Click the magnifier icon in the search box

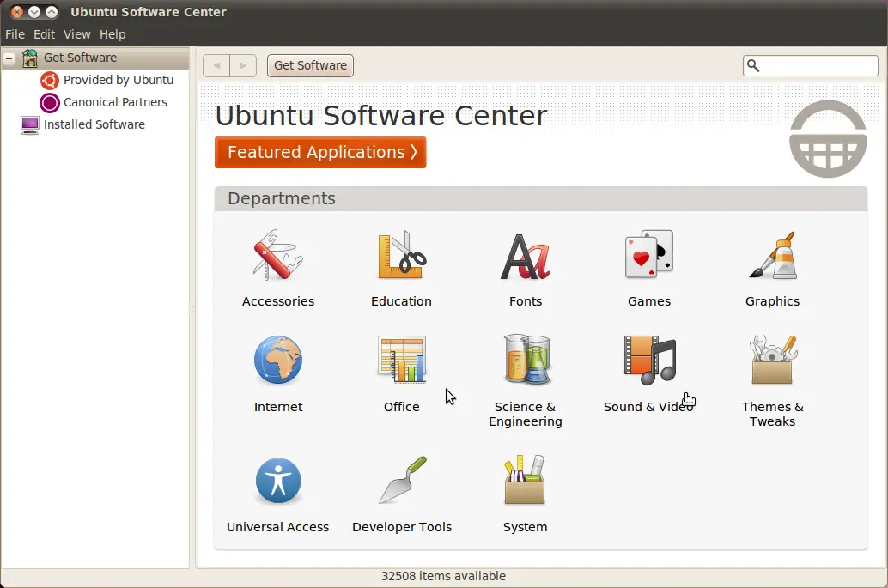[753, 65]
